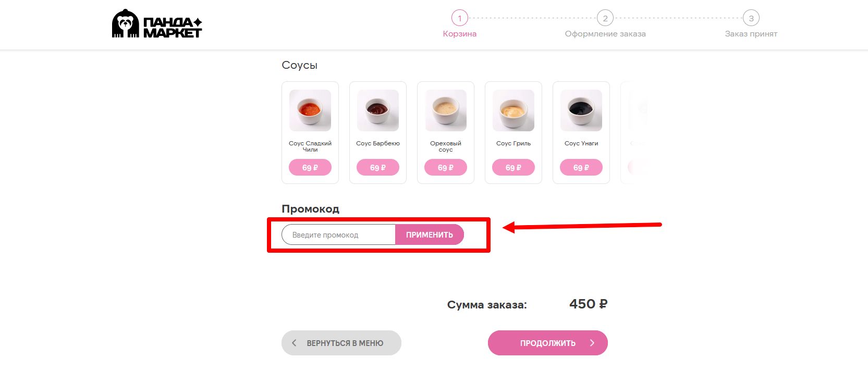
Task: Open the Корзина step label
Action: coord(460,34)
